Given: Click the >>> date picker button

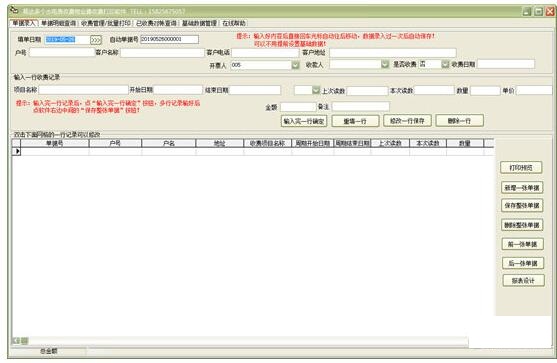Looking at the screenshot, I should [96, 40].
